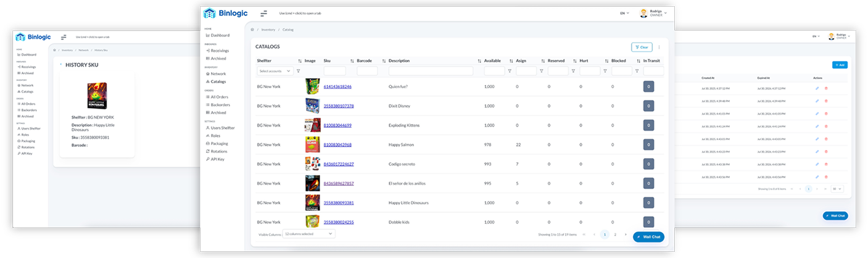Click the filter icon for the Available column
This screenshot has height=258, width=868.
click(x=510, y=71)
